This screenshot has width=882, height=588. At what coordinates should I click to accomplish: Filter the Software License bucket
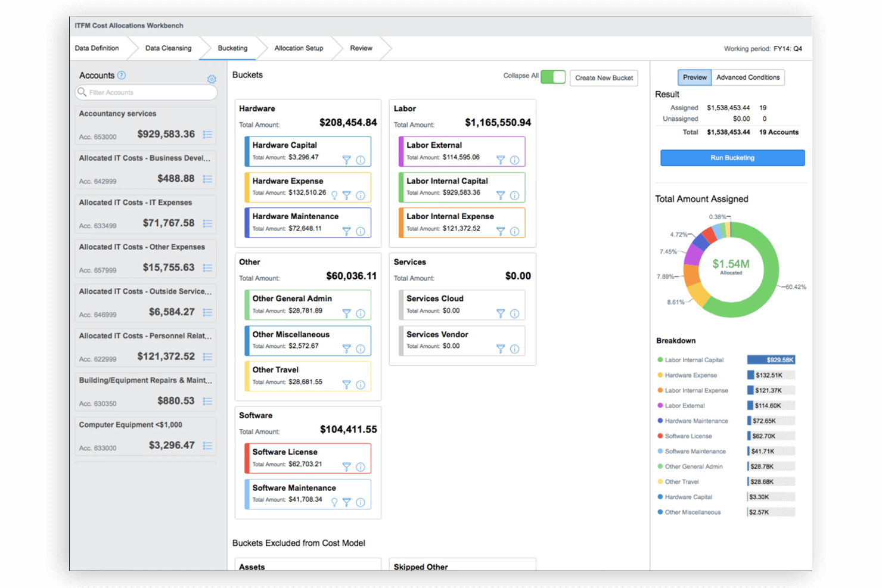click(x=347, y=467)
